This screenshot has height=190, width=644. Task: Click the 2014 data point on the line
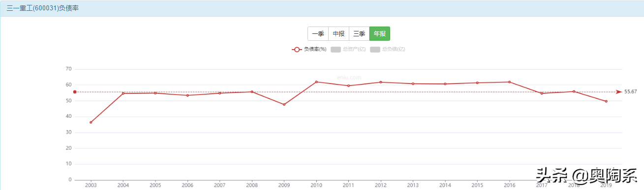point(445,84)
